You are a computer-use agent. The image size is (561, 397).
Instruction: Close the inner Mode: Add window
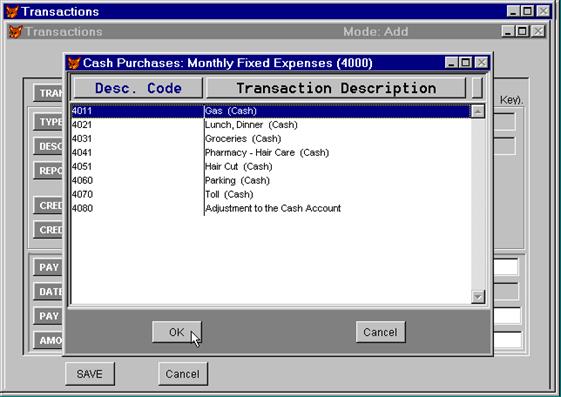(538, 31)
